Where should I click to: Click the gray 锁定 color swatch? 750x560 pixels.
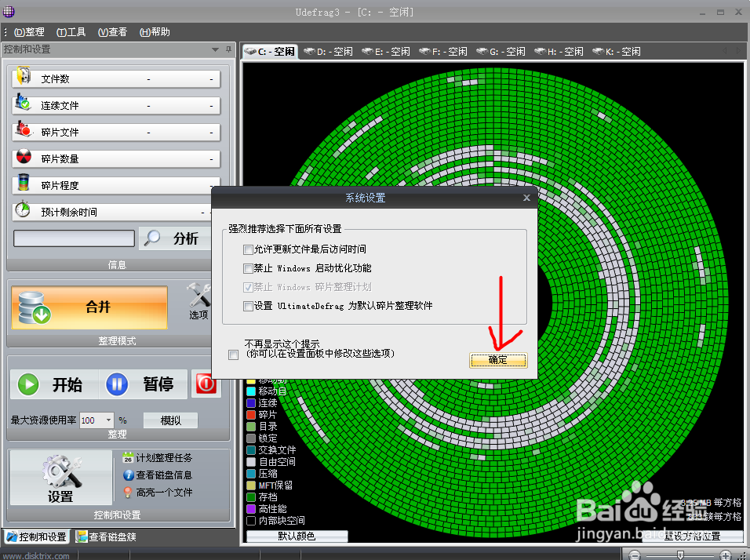pyautogui.click(x=250, y=438)
